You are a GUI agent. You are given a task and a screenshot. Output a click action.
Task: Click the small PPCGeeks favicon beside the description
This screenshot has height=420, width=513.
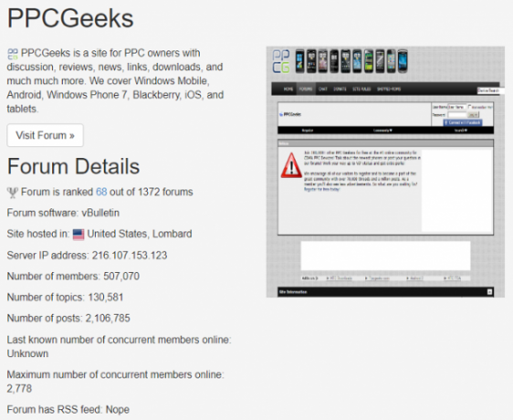coord(13,54)
